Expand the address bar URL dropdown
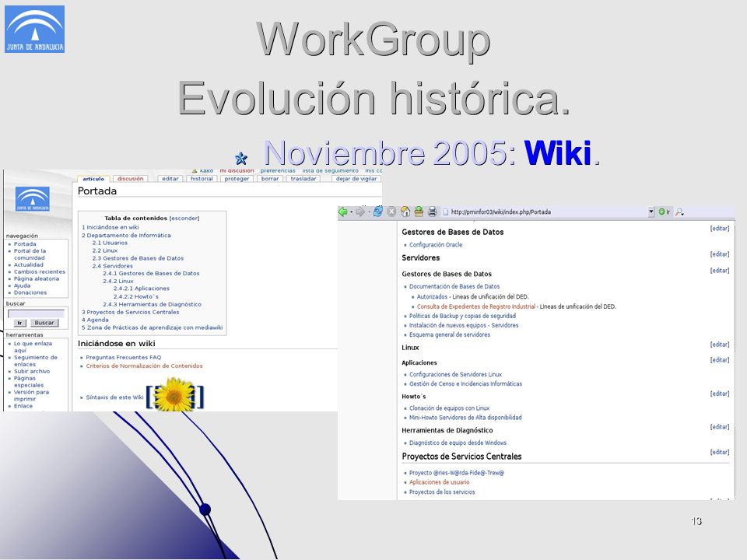The image size is (747, 560). point(651,212)
